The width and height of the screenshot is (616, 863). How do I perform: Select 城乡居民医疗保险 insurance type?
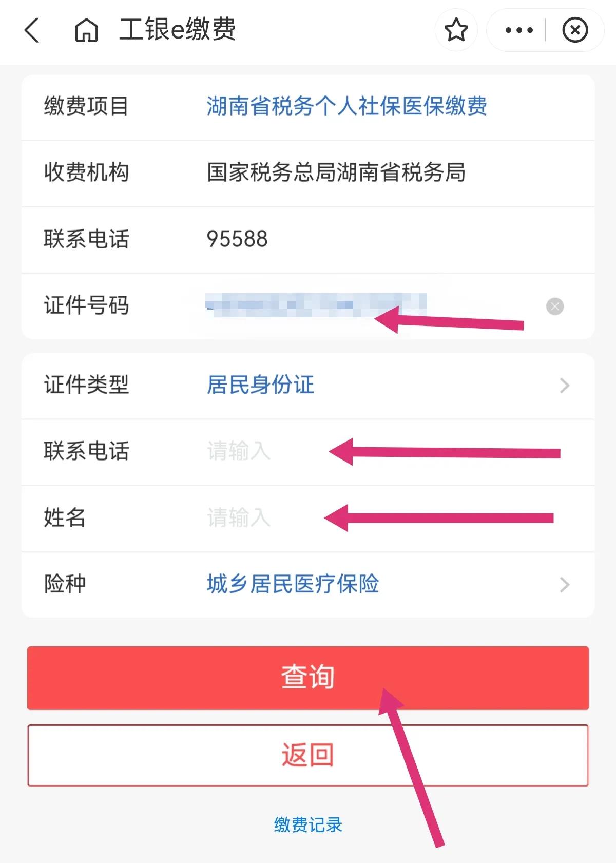[x=294, y=584]
